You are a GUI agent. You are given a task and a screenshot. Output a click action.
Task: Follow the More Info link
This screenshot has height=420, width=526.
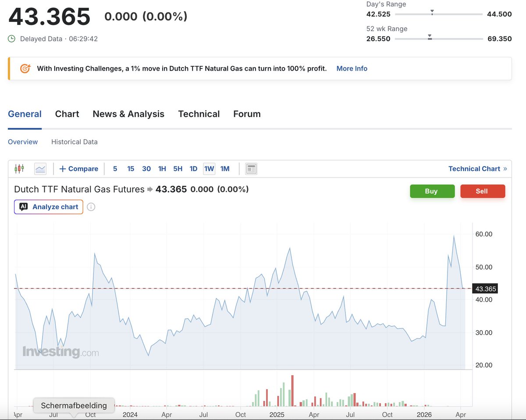352,68
